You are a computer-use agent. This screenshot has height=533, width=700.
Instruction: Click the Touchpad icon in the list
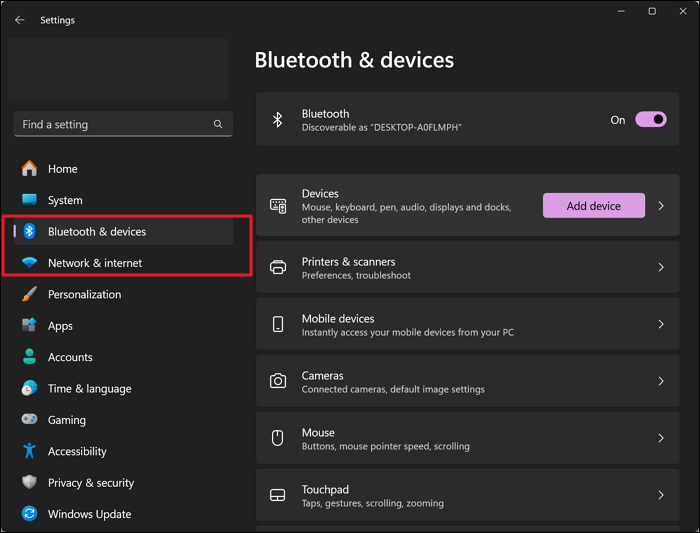pyautogui.click(x=278, y=495)
